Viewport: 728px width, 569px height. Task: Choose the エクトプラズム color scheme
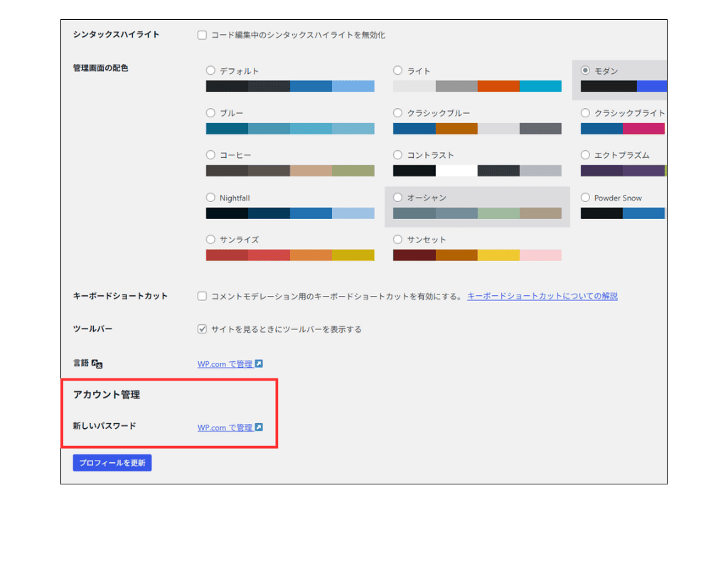coord(585,154)
